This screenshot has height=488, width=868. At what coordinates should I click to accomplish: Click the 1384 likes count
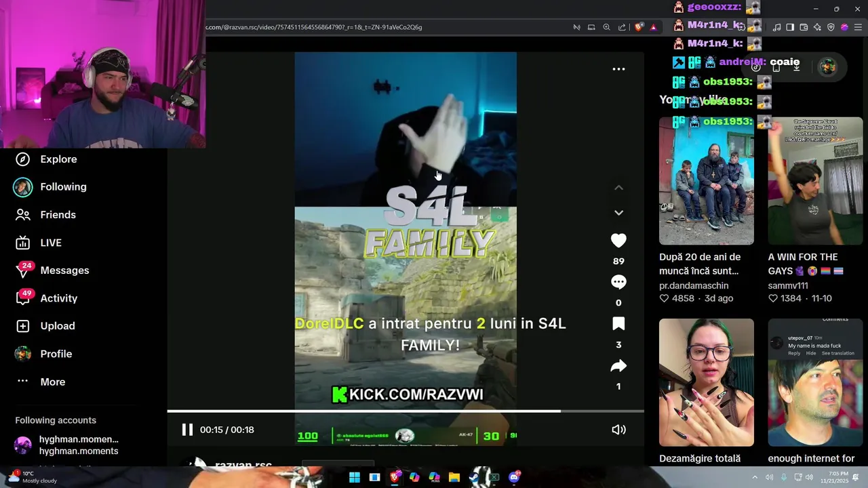tap(791, 298)
